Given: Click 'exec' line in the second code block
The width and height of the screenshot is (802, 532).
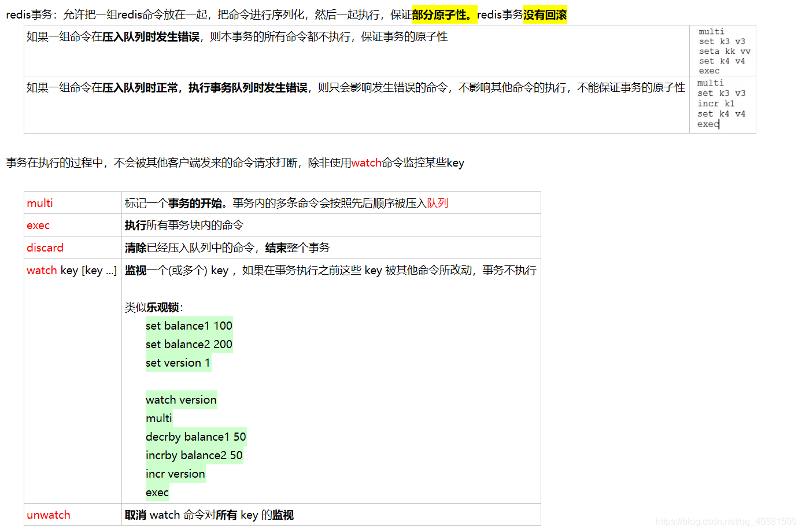Looking at the screenshot, I should tap(708, 124).
